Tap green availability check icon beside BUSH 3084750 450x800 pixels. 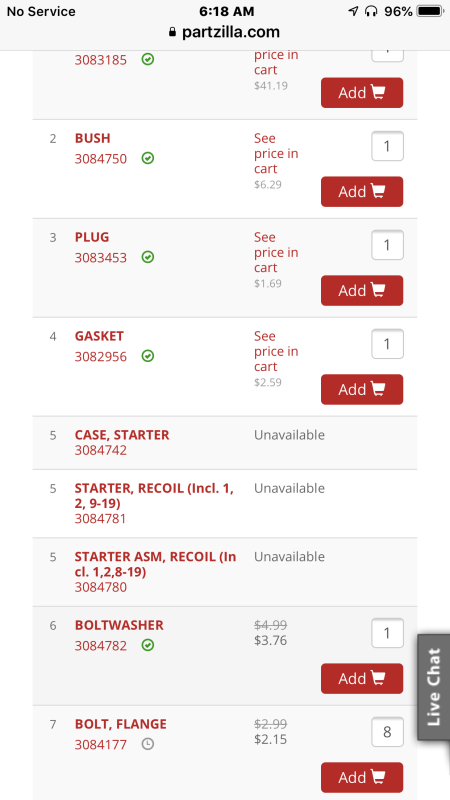148,158
